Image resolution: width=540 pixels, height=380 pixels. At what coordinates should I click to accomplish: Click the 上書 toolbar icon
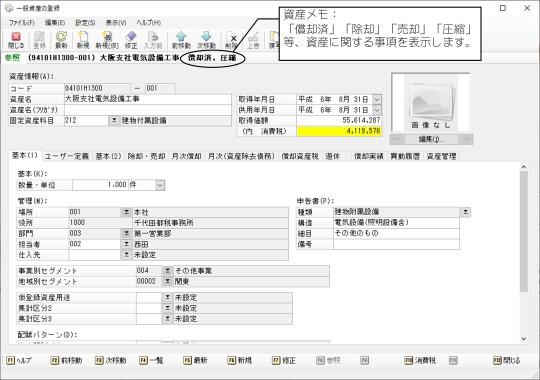pos(253,40)
